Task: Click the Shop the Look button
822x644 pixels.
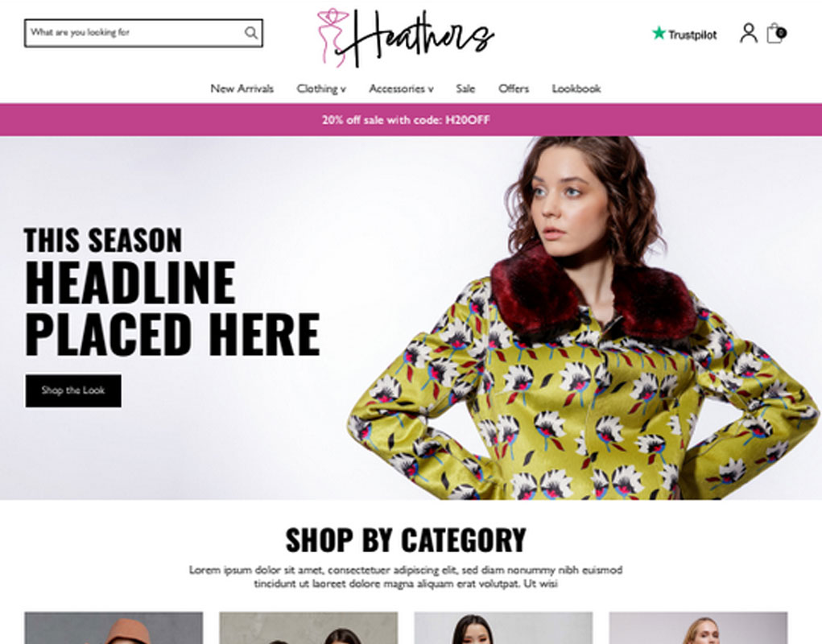Action: 73,390
